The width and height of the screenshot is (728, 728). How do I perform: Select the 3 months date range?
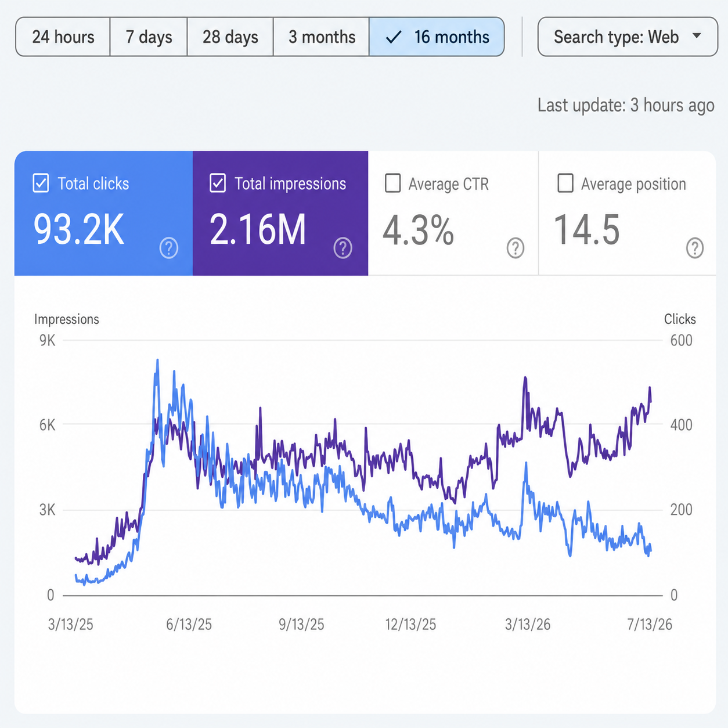tap(321, 37)
